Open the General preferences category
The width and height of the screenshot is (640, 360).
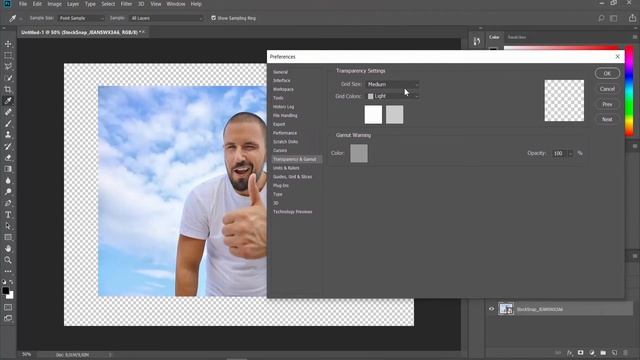[x=280, y=72]
